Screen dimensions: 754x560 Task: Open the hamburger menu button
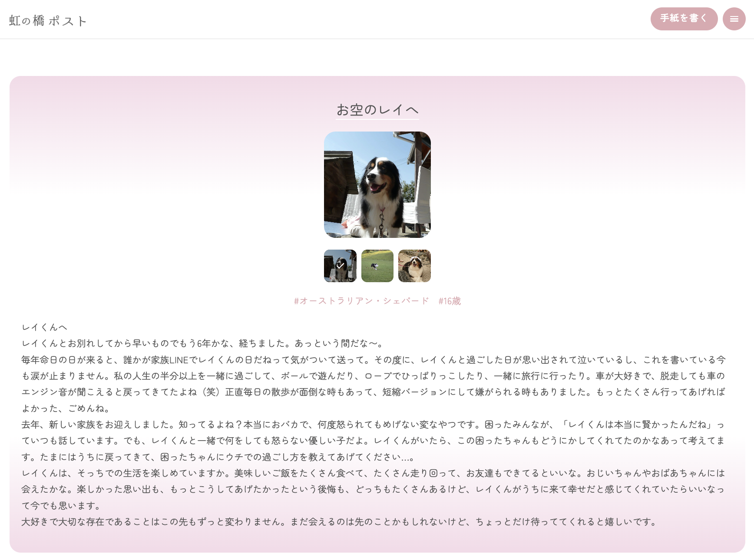point(734,19)
